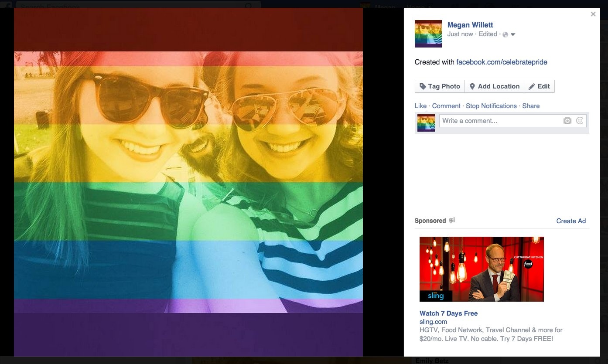Click the Tag Photo button

click(440, 86)
